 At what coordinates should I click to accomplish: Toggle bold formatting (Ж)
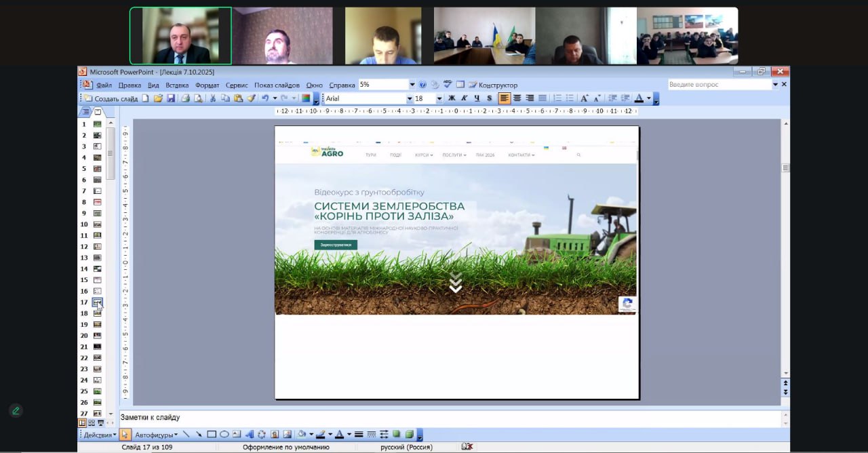(x=452, y=98)
